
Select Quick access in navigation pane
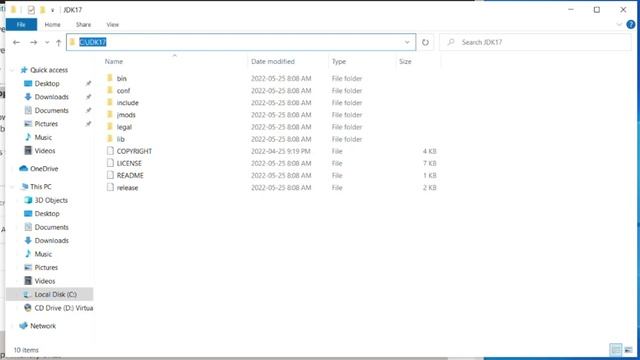point(49,70)
